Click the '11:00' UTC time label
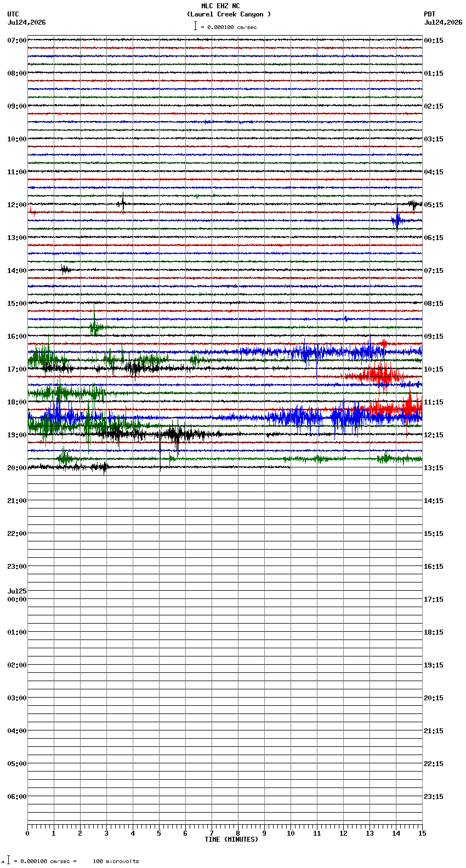The image size is (466, 868). click(17, 172)
